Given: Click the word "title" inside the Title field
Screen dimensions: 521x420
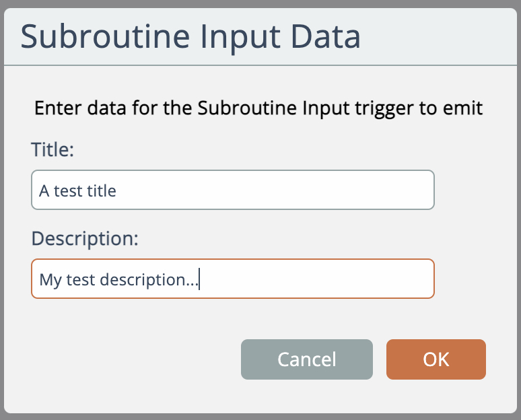Looking at the screenshot, I should point(102,190).
